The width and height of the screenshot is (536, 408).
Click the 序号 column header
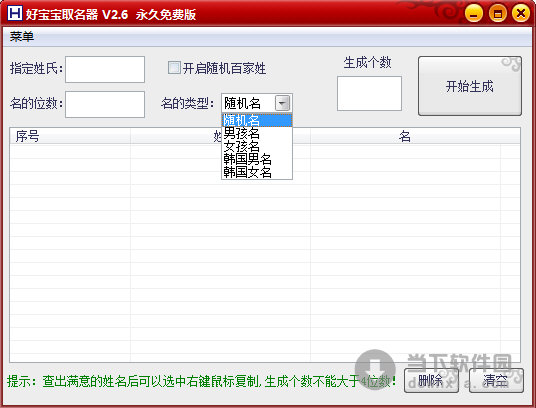pyautogui.click(x=70, y=136)
